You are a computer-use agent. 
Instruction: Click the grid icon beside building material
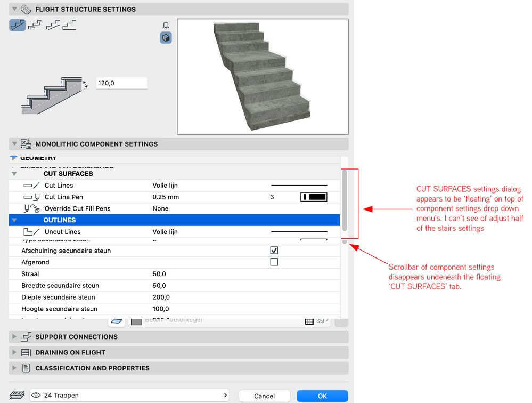(x=309, y=321)
